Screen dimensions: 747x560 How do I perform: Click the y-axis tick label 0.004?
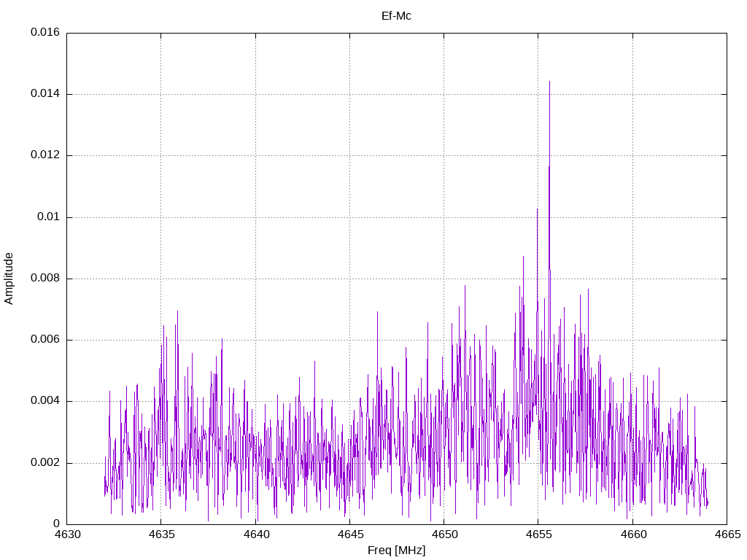click(x=45, y=401)
